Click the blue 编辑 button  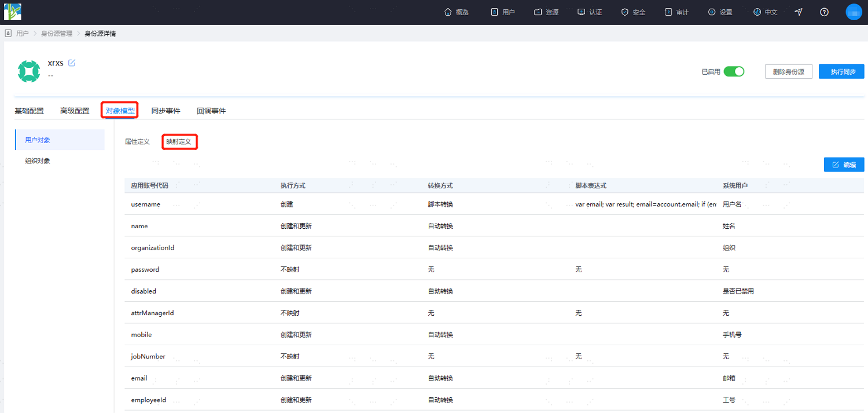click(x=844, y=165)
